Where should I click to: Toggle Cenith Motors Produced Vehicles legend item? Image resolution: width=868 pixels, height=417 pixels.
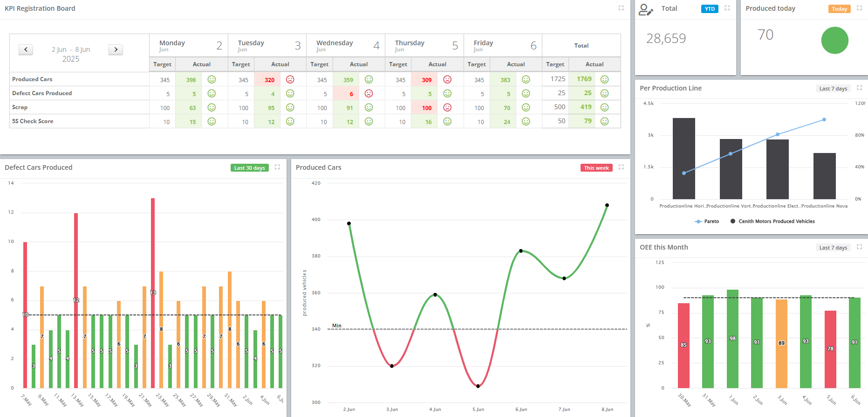click(x=773, y=222)
